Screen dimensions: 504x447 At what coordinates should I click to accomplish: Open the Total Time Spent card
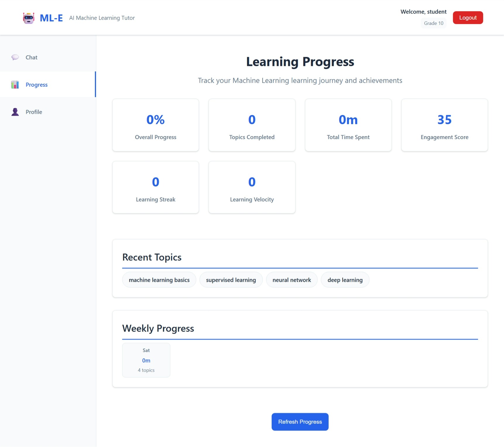point(348,125)
